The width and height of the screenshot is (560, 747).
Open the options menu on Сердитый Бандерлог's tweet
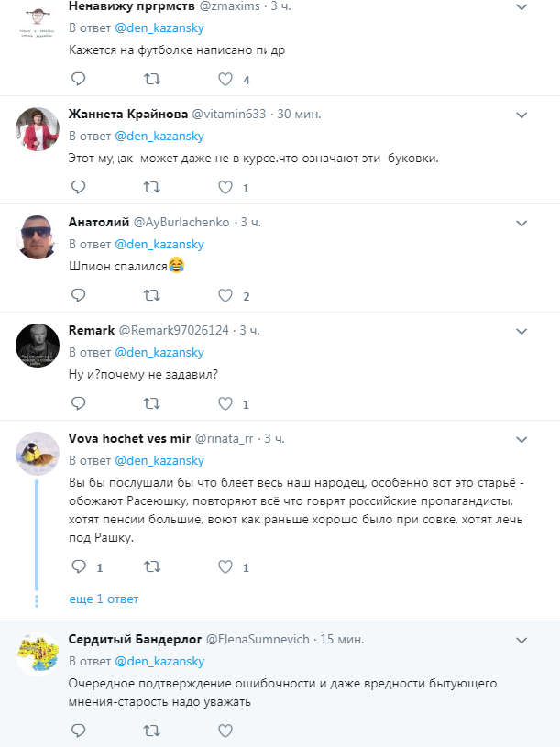click(x=522, y=640)
